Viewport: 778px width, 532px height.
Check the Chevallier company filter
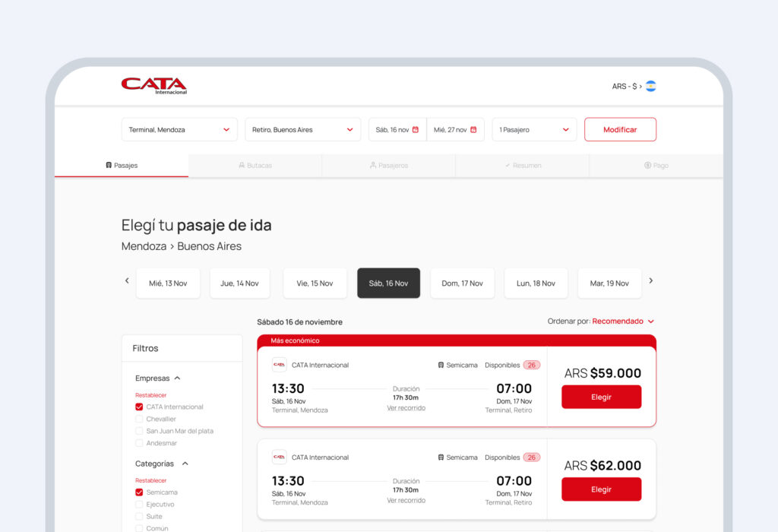(x=139, y=419)
